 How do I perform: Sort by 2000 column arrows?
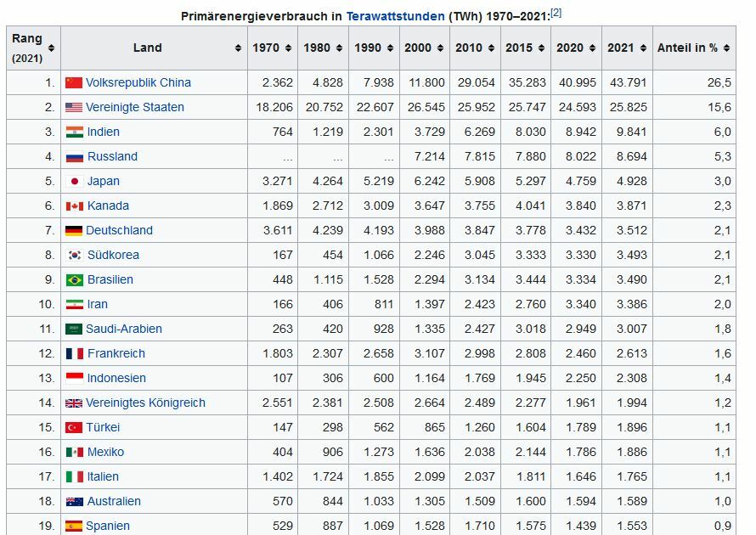(440, 48)
